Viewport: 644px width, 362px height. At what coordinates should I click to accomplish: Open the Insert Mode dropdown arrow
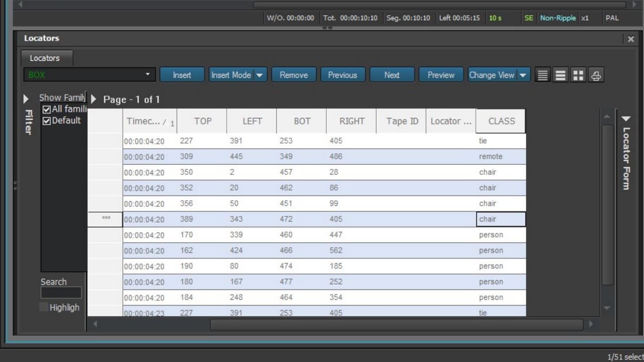260,75
